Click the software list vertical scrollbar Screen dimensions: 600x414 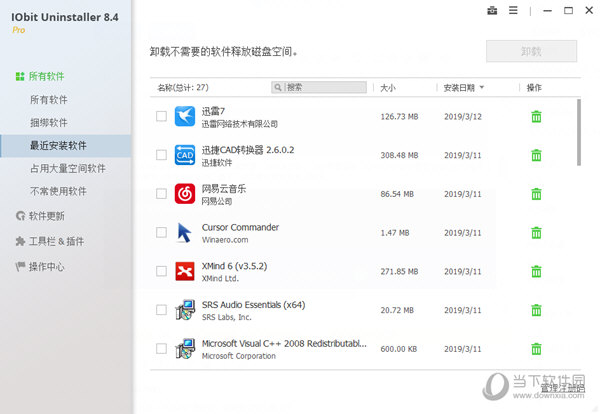tap(579, 132)
